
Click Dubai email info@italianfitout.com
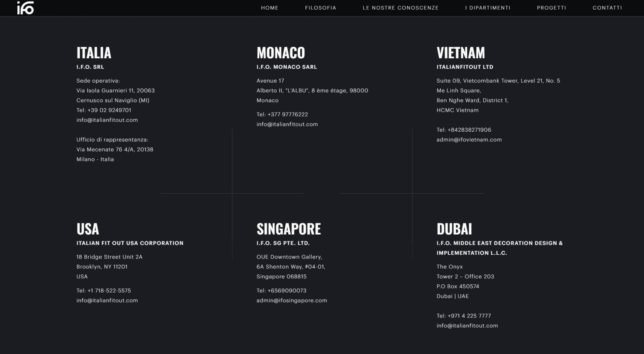pyautogui.click(x=467, y=326)
